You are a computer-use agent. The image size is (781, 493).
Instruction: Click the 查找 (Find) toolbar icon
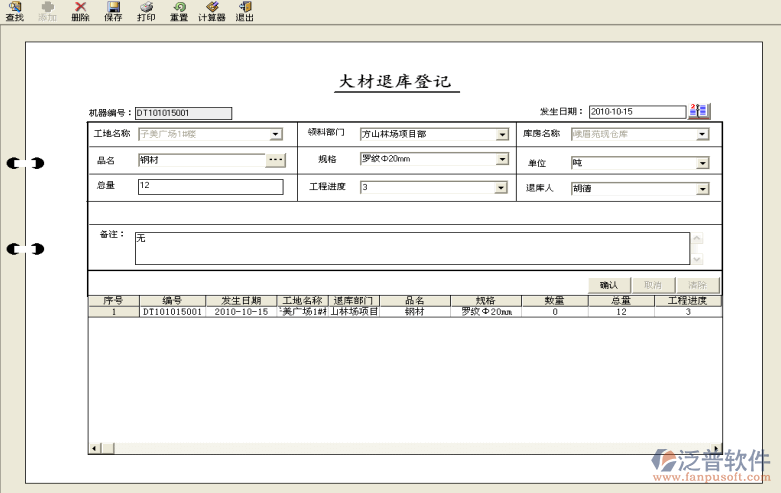click(14, 12)
